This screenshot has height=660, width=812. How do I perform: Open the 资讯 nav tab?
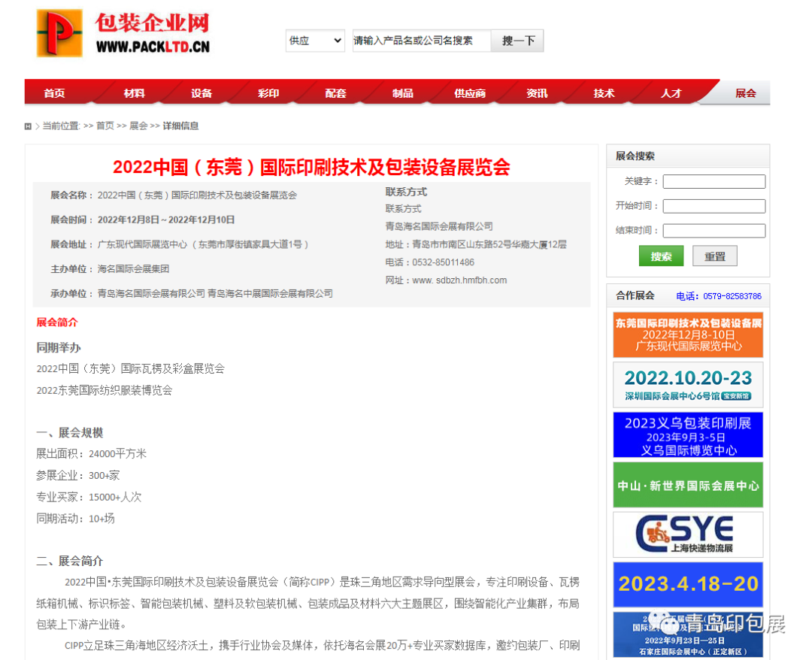(x=537, y=93)
